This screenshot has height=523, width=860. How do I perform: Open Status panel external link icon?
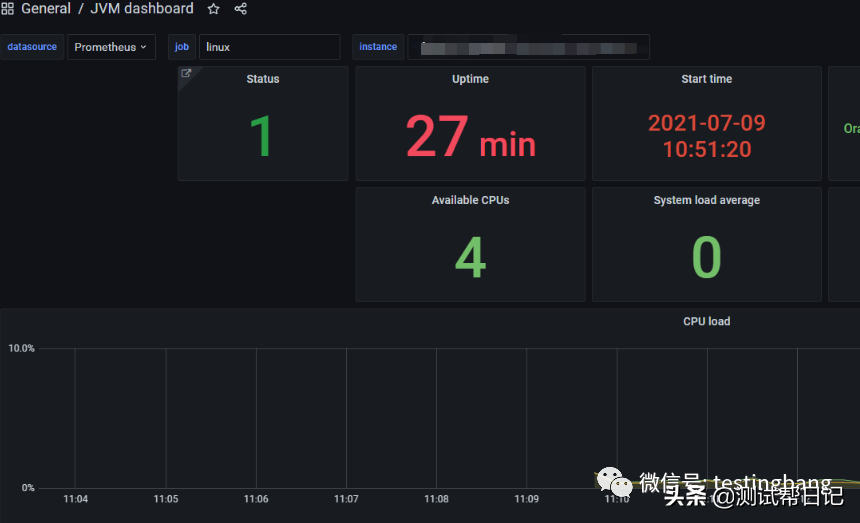[186, 73]
